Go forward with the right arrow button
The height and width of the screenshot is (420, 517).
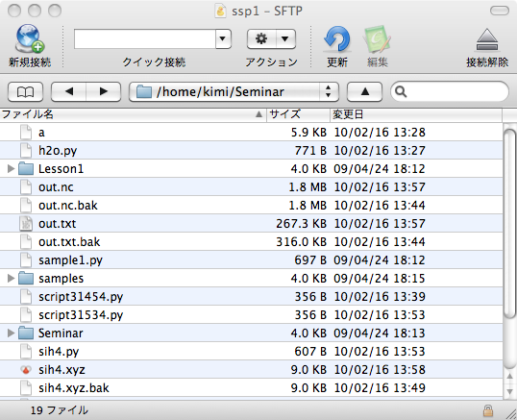click(104, 91)
